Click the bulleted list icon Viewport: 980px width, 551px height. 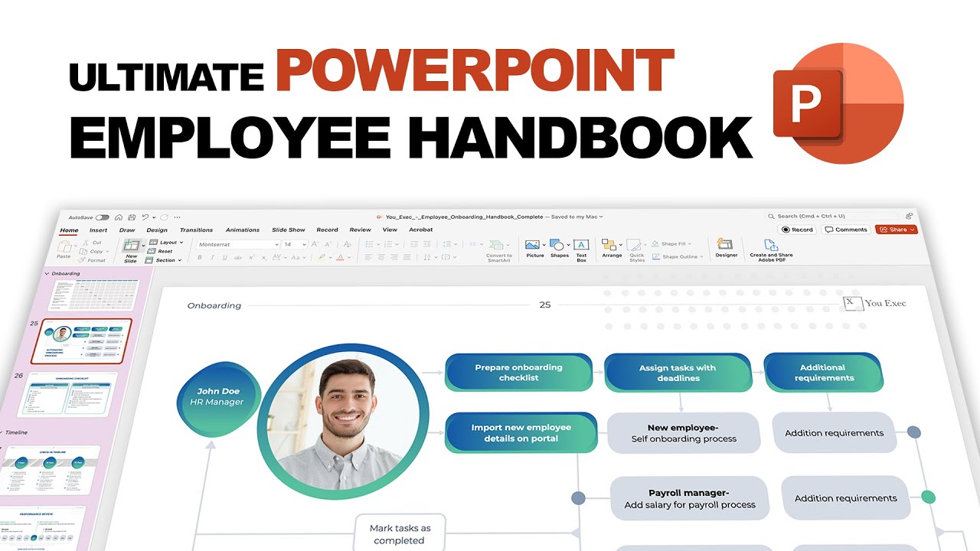point(370,244)
